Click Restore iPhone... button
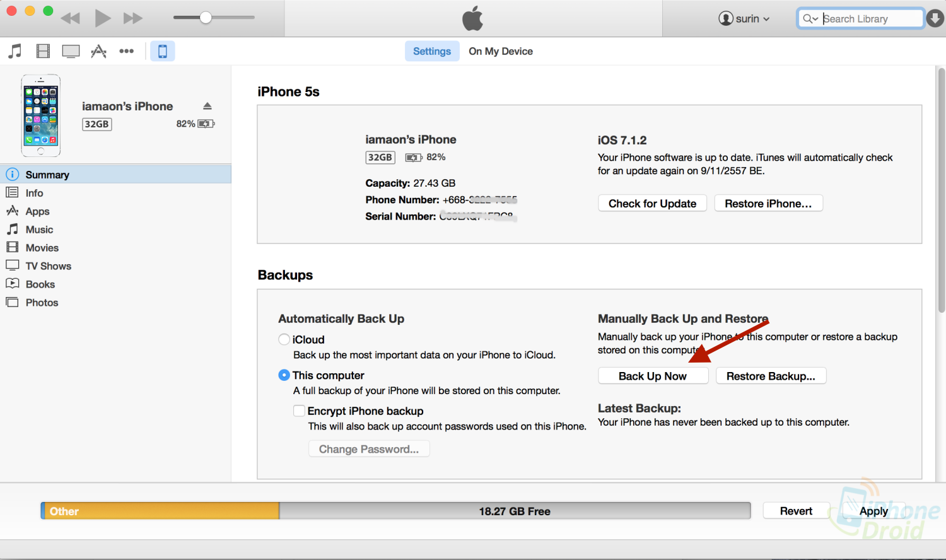 [x=769, y=203]
